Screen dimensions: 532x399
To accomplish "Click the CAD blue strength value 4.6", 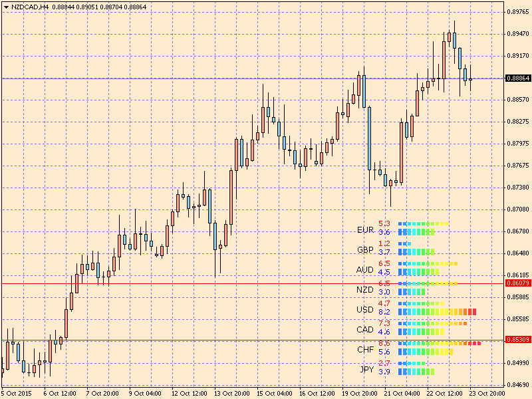I will [x=384, y=332].
